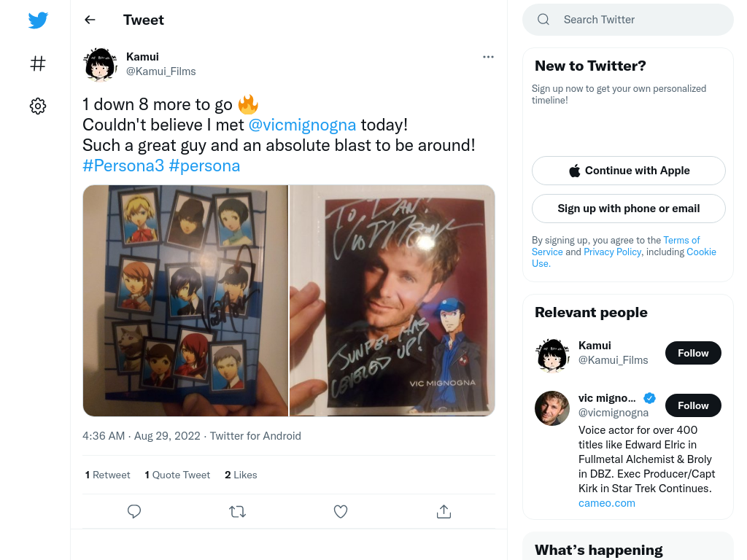Open the Settings gear icon

38,106
